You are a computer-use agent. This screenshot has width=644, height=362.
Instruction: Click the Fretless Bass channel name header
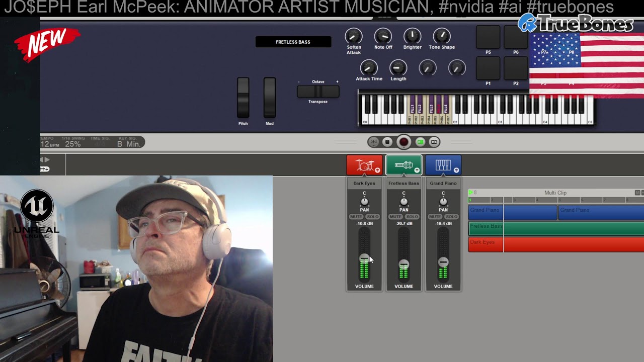point(404,184)
